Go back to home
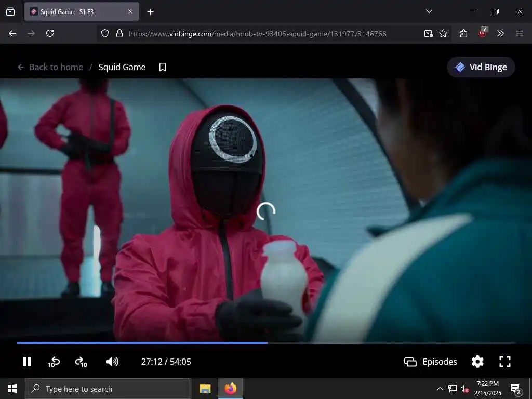 pos(50,67)
